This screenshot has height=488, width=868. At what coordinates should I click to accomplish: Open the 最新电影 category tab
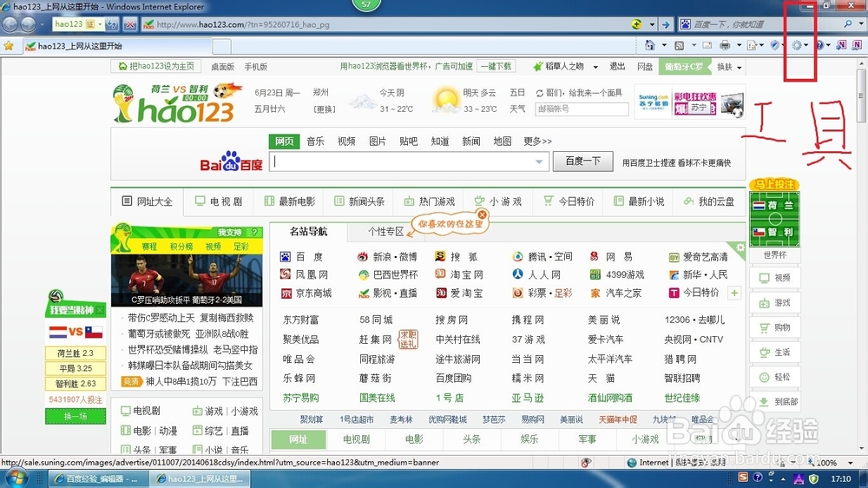tap(290, 201)
